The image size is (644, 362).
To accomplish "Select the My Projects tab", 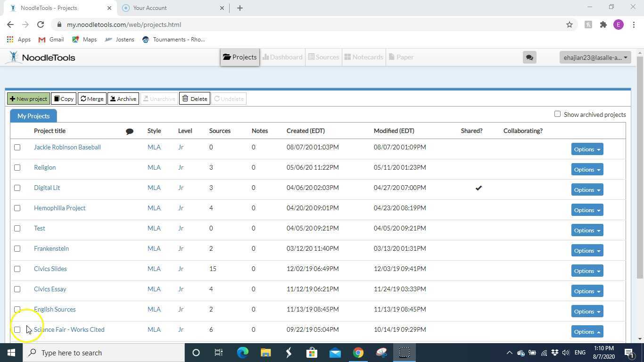I will (33, 115).
